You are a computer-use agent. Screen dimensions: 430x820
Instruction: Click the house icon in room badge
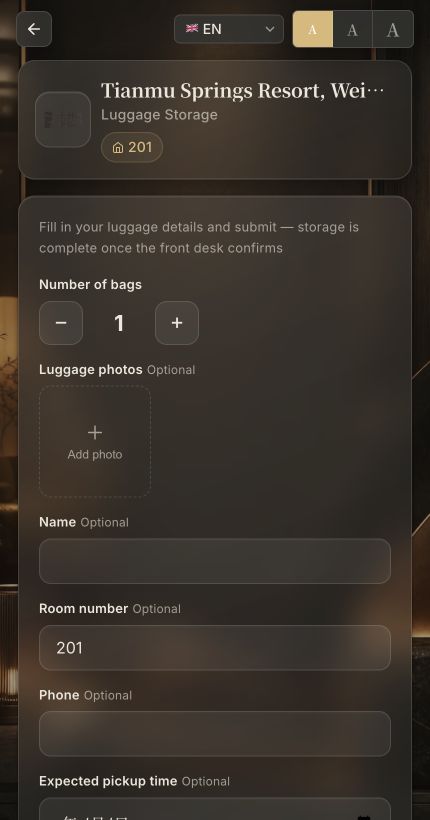click(118, 148)
